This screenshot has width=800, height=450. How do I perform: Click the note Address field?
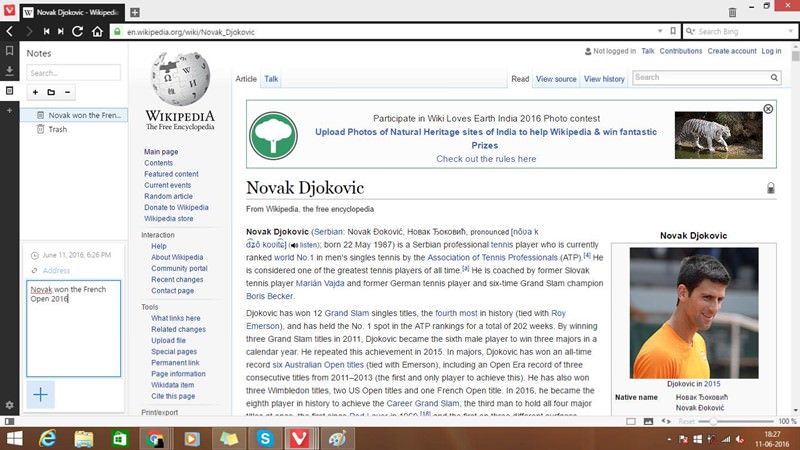pos(56,270)
